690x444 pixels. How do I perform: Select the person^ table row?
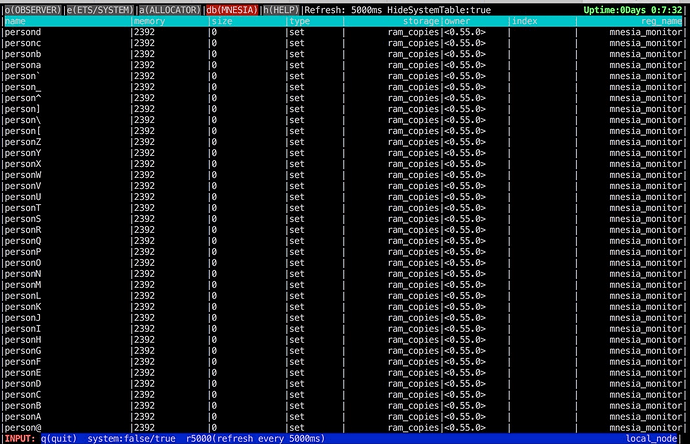tap(343, 98)
